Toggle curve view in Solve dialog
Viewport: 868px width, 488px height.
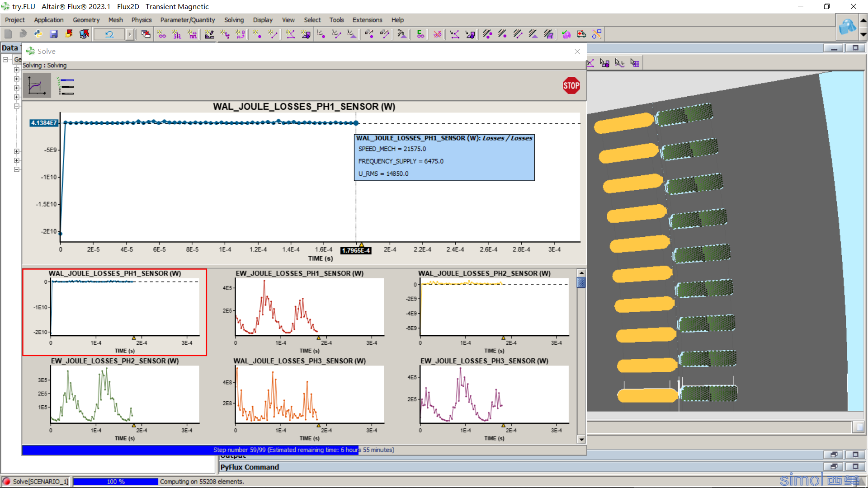point(37,85)
